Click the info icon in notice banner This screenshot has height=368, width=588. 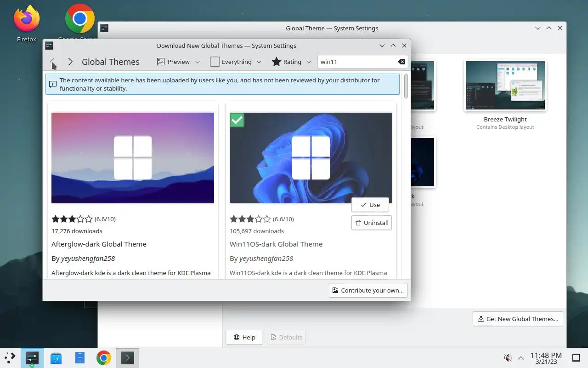click(53, 84)
